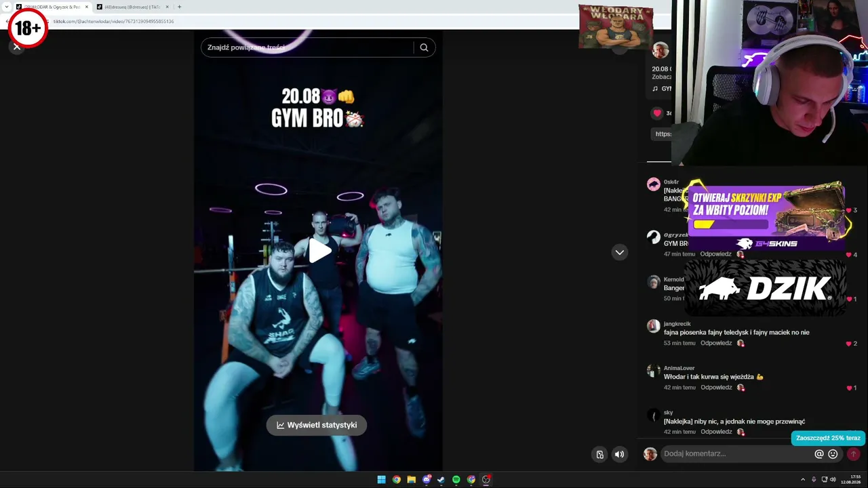Viewport: 868px width, 488px height.
Task: Send the comment with the arrow button
Action: [x=854, y=454]
